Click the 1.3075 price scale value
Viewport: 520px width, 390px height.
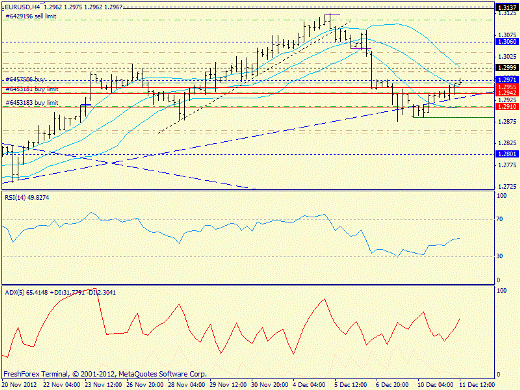click(x=507, y=35)
